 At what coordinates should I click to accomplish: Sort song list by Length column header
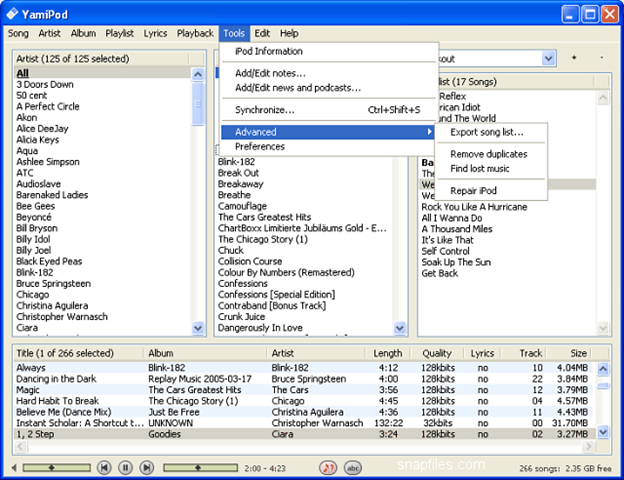tap(387, 353)
